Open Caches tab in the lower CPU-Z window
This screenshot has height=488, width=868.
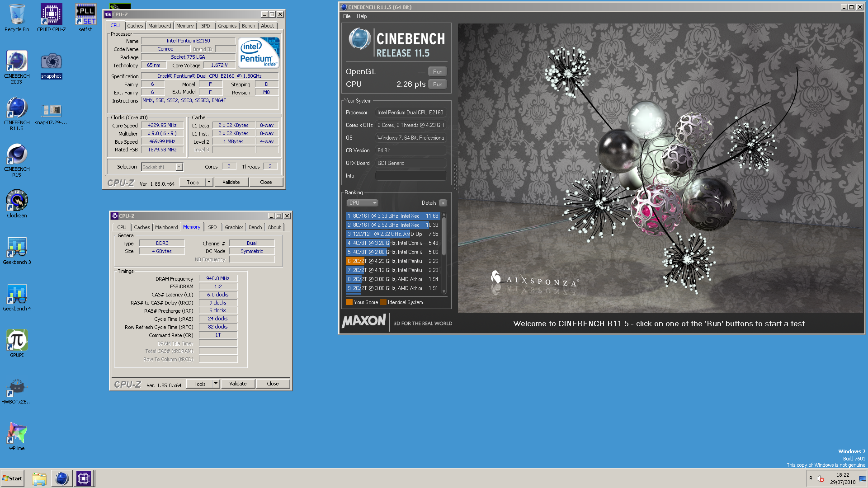(142, 227)
